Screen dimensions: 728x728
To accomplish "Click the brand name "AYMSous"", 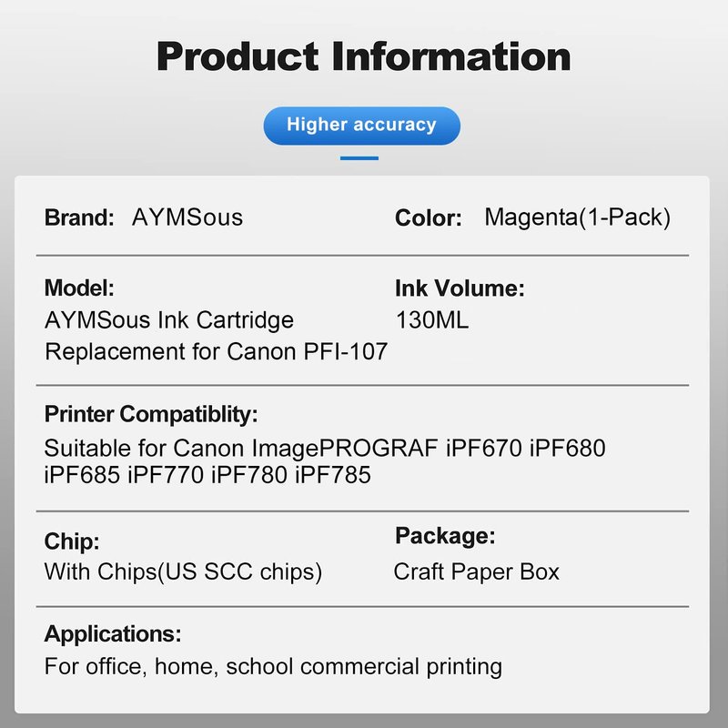I will coord(187,218).
